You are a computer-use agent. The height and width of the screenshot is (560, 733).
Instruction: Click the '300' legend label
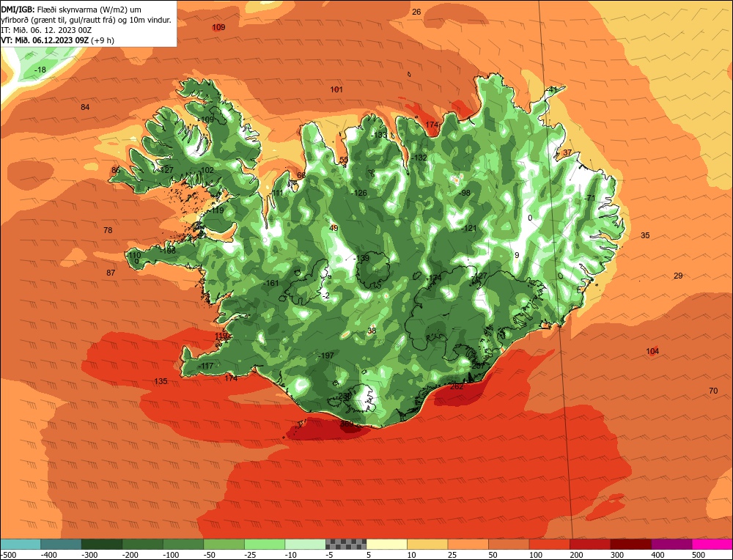click(x=617, y=555)
